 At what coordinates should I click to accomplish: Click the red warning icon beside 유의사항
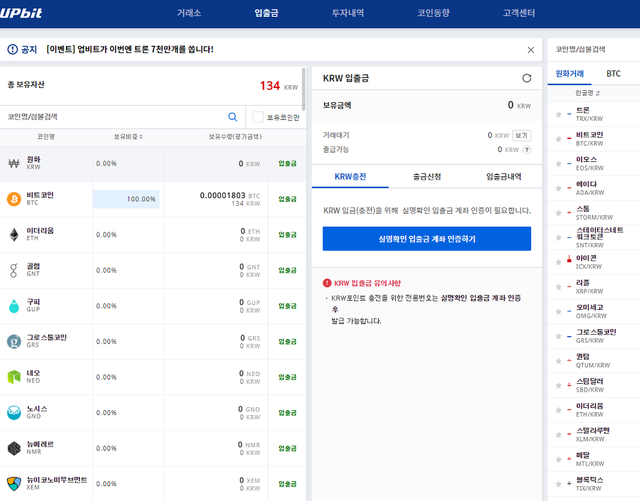(327, 283)
